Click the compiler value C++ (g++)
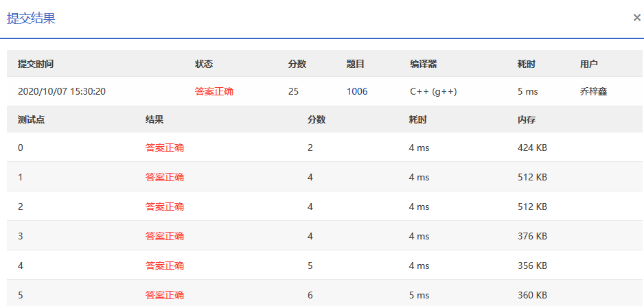The width and height of the screenshot is (644, 306). pos(433,91)
